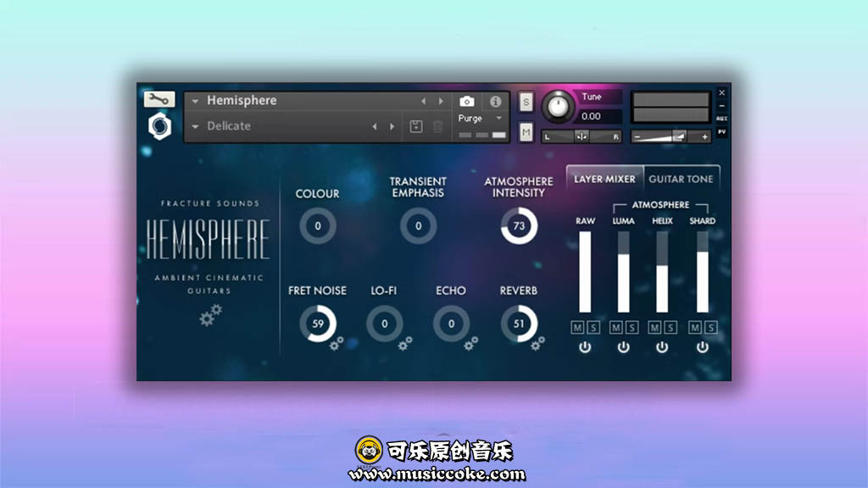The width and height of the screenshot is (868, 488).
Task: Click the Echo knob
Action: [x=451, y=324]
